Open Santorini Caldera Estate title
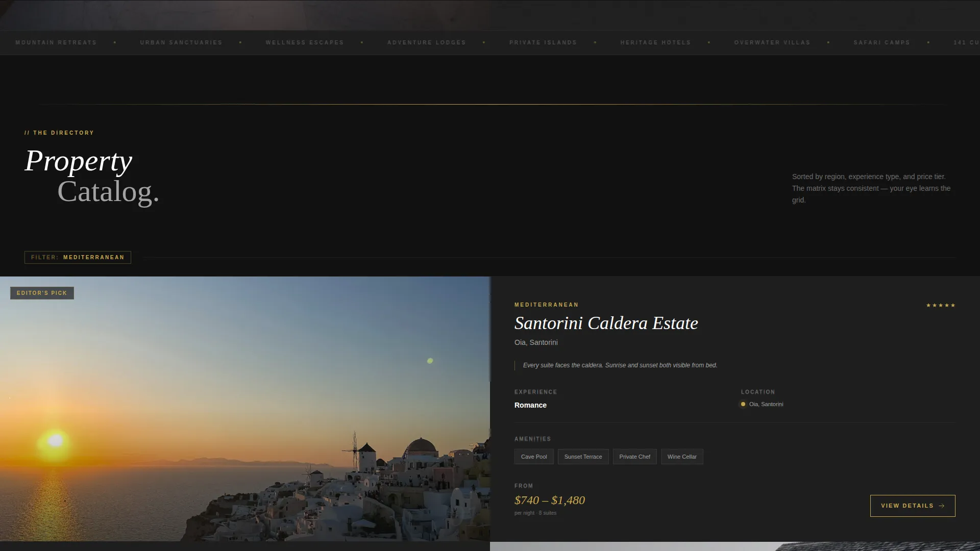 pyautogui.click(x=606, y=323)
